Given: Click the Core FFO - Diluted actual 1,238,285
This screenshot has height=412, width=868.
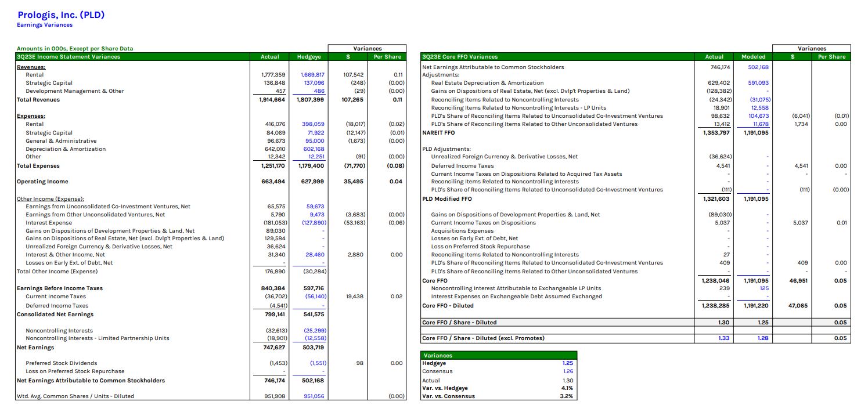Looking at the screenshot, I should [x=716, y=306].
